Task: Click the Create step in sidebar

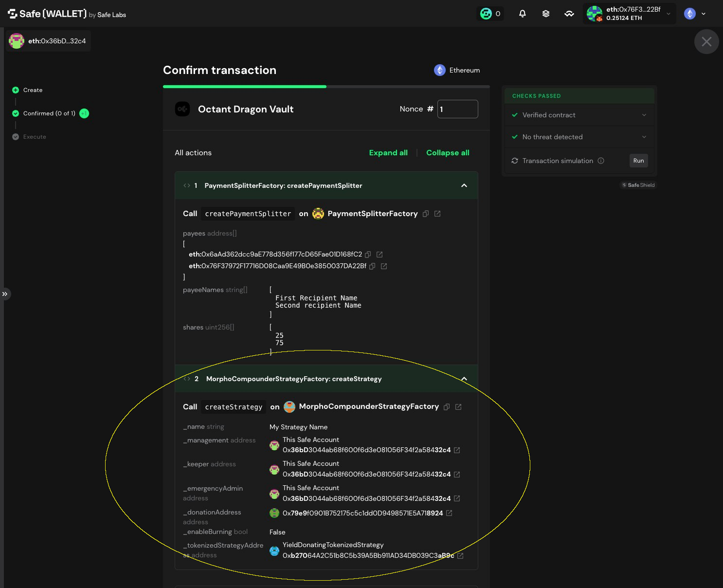Action: coord(28,90)
